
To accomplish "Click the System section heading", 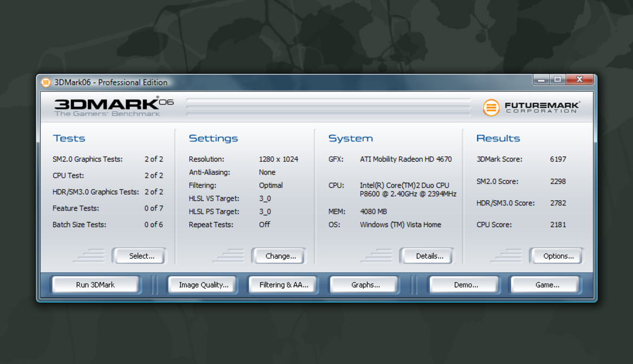I will click(350, 138).
